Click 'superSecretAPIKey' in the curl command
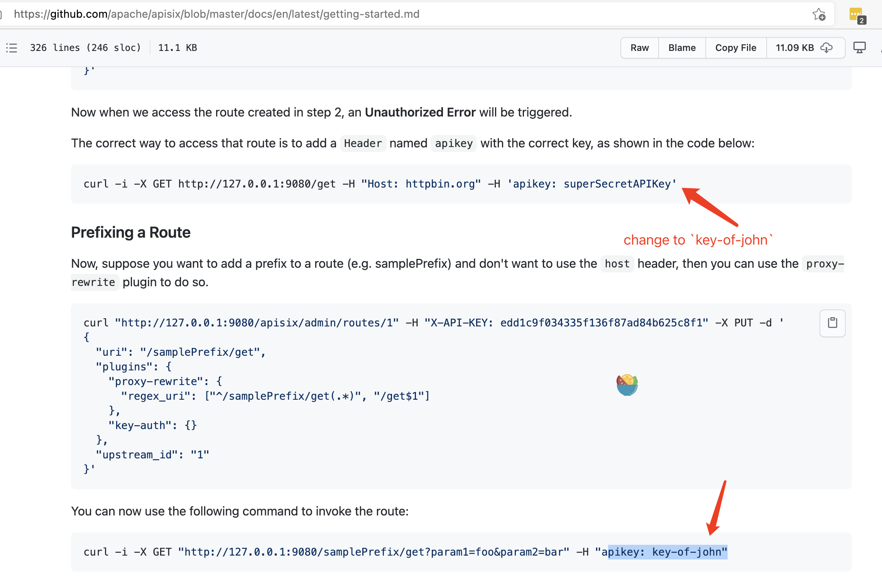The image size is (882, 588). pyautogui.click(x=617, y=184)
